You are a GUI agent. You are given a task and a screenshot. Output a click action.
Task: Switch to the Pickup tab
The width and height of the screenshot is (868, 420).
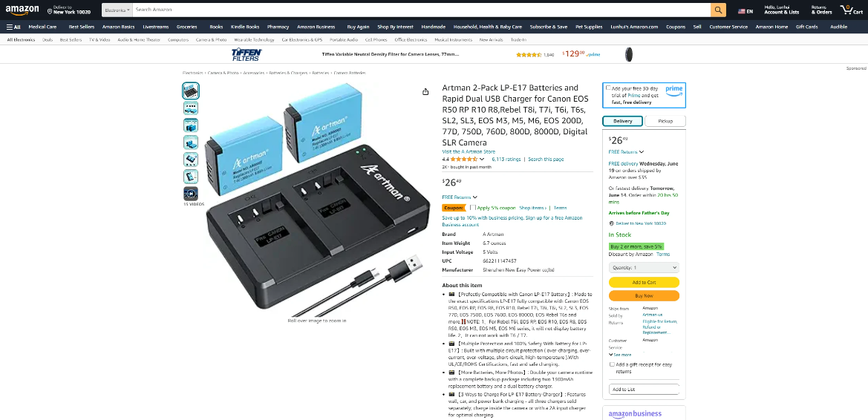[665, 121]
